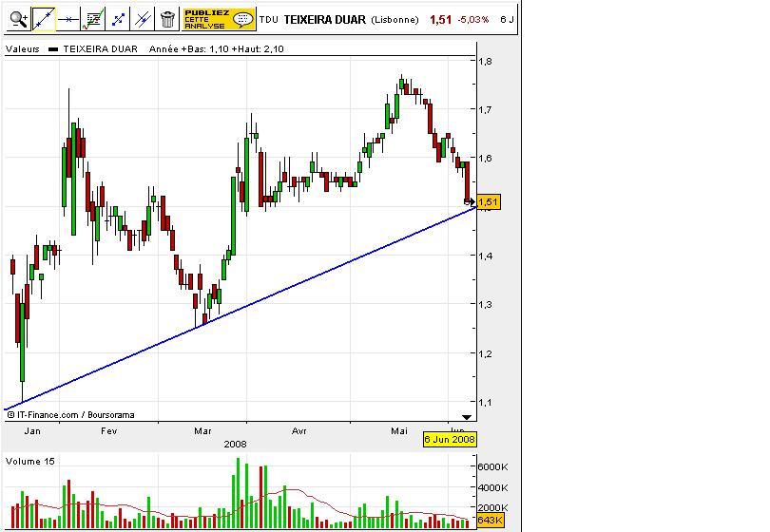Image resolution: width=770 pixels, height=532 pixels.
Task: Select the parallel lines channel tool
Action: point(143,20)
